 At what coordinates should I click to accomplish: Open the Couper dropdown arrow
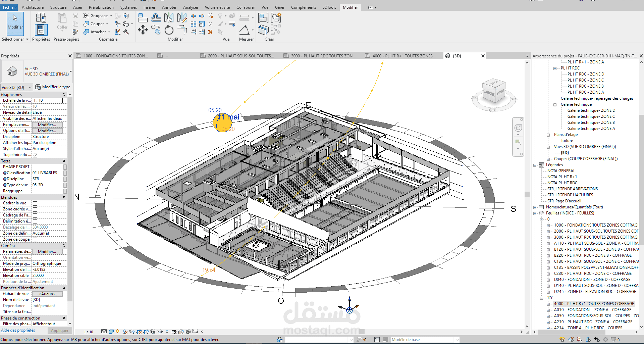pos(107,24)
